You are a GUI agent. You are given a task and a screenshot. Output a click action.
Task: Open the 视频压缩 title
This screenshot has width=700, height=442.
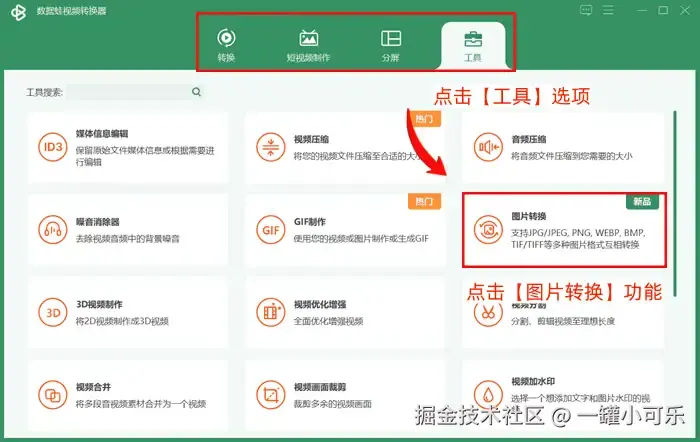311,139
